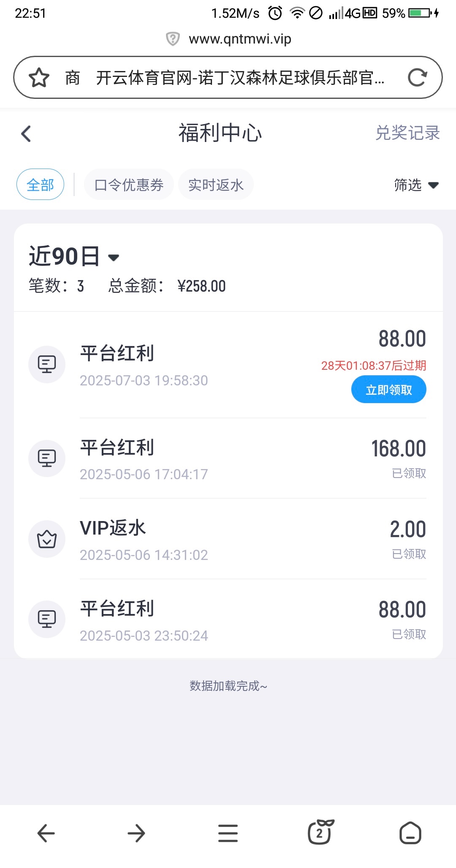Switch to the 口令优惠券 tab

[x=129, y=185]
